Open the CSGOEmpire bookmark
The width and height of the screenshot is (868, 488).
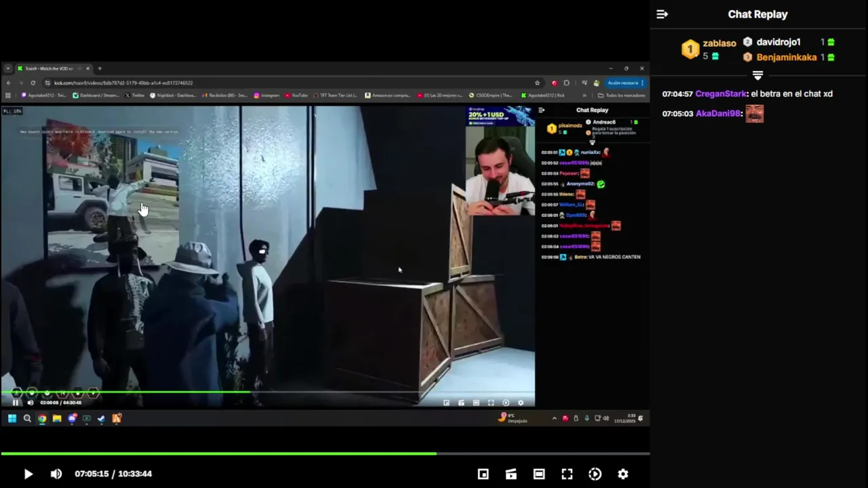490,95
